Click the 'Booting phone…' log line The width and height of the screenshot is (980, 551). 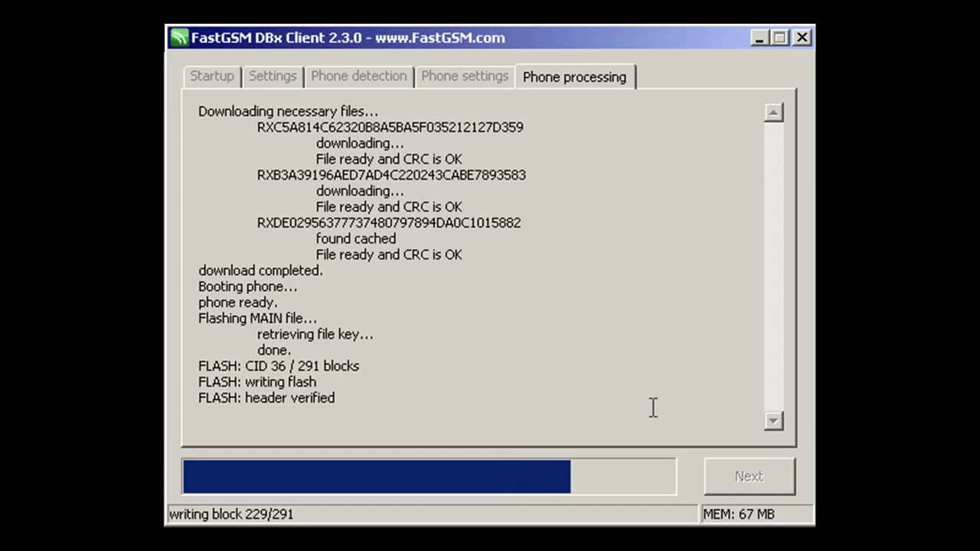248,287
